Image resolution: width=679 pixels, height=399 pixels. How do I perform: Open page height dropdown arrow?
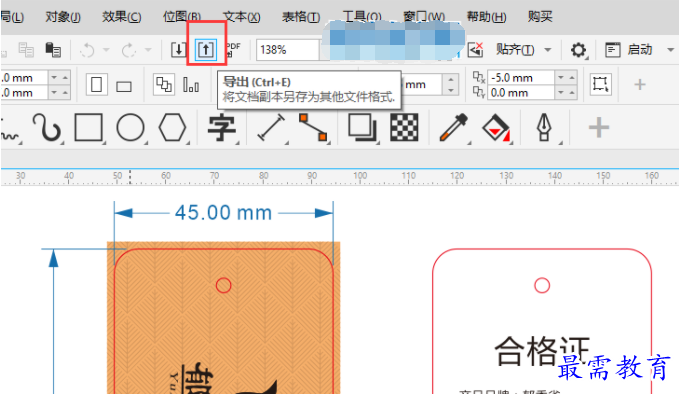(x=54, y=93)
